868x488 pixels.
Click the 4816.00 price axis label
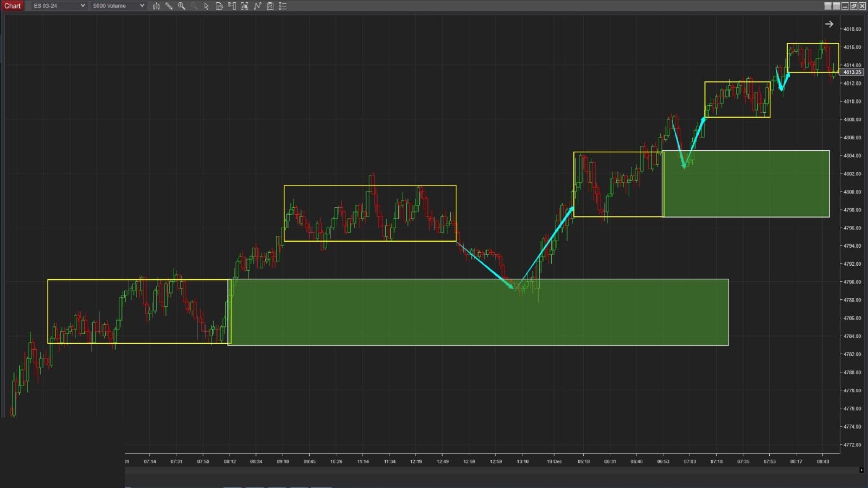[852, 47]
